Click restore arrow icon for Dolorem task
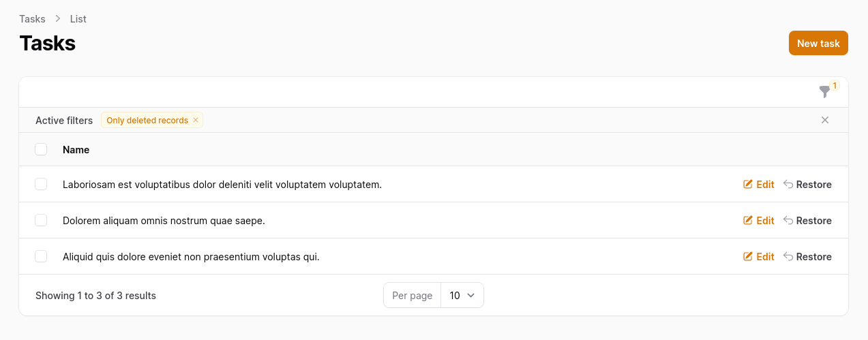 pos(788,220)
